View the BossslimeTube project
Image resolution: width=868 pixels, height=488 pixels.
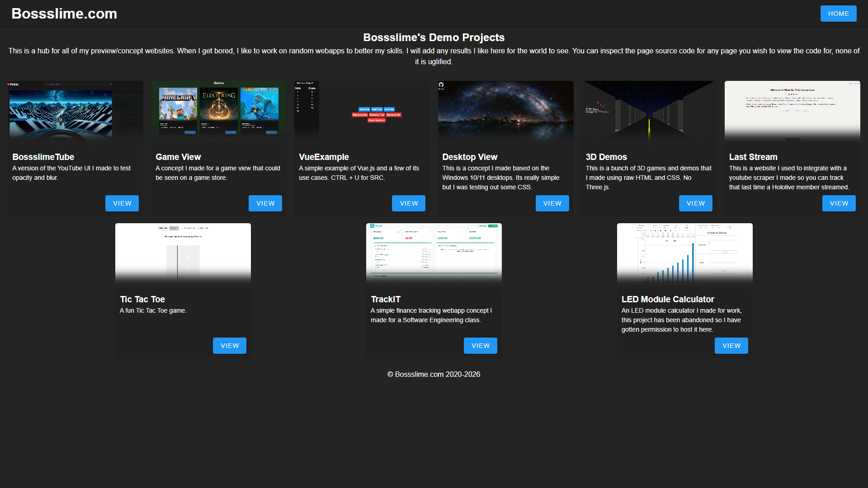click(122, 203)
